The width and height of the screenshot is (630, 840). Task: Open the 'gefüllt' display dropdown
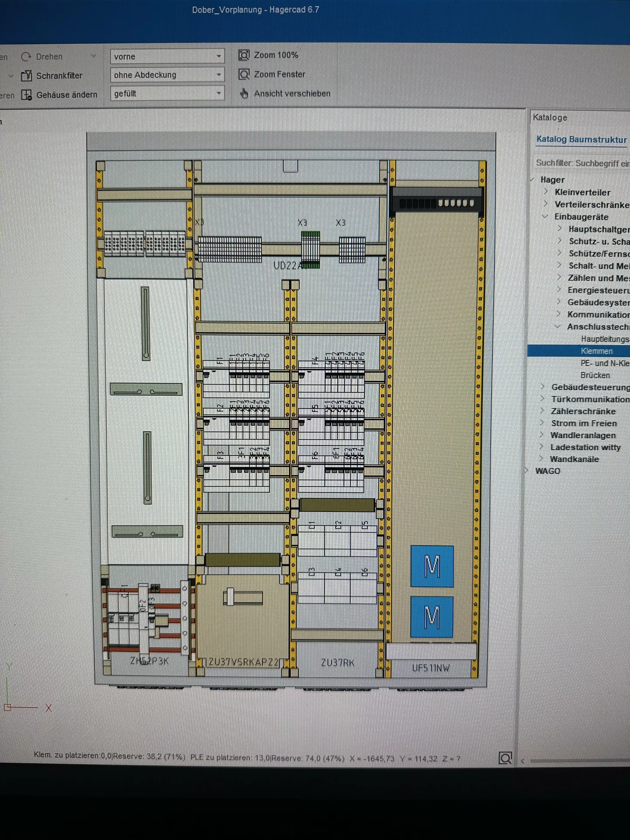(x=219, y=94)
